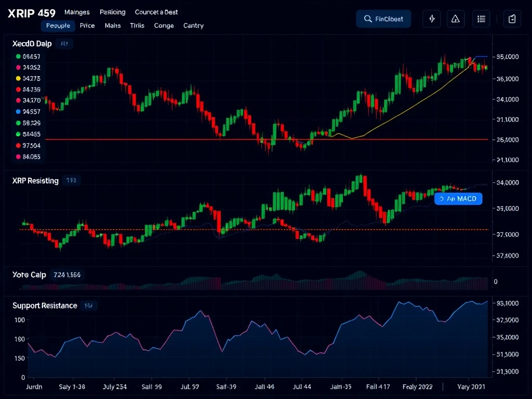
Task: Open the warning triangle alerts icon
Action: [x=456, y=19]
